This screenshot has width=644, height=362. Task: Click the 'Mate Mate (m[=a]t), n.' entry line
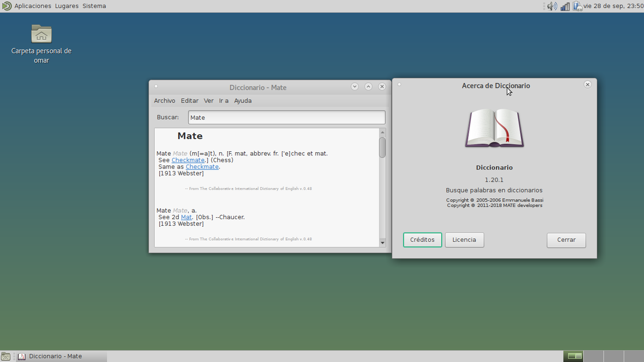(x=242, y=153)
